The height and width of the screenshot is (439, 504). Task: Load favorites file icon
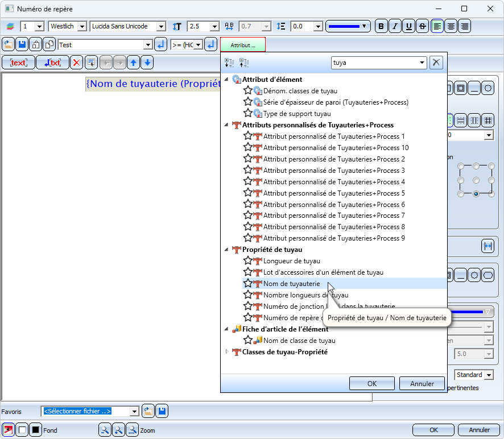pyautogui.click(x=148, y=411)
